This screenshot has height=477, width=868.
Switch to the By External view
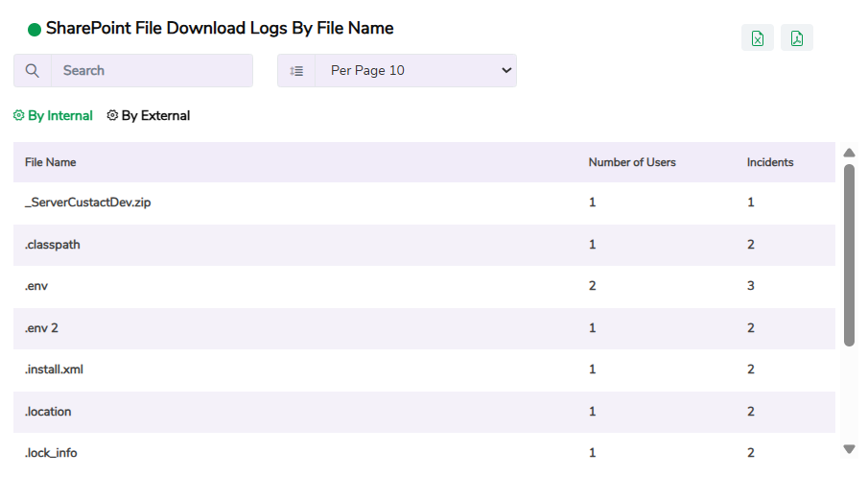(155, 116)
